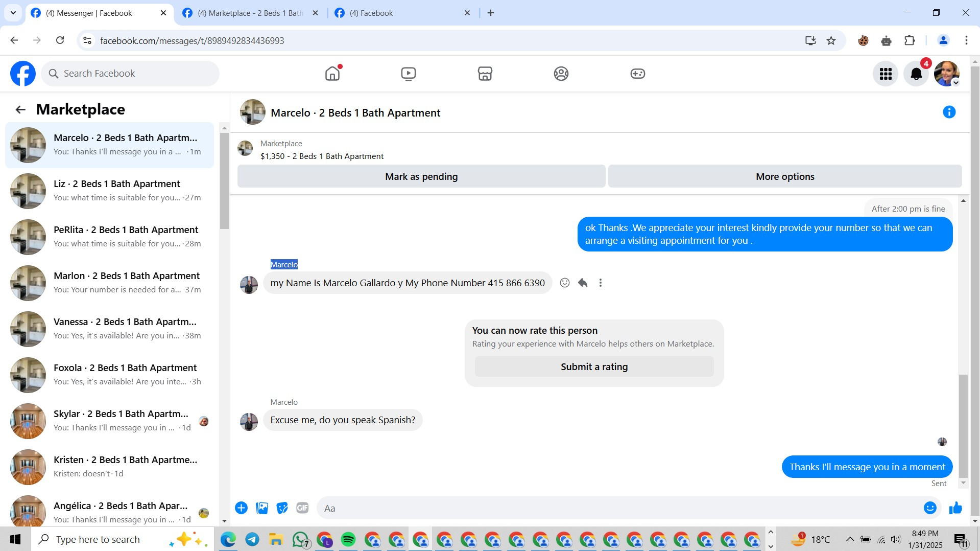Screen dimensions: 980x551
Task: Open Chrome profile avatar menu
Action: pyautogui.click(x=943, y=40)
